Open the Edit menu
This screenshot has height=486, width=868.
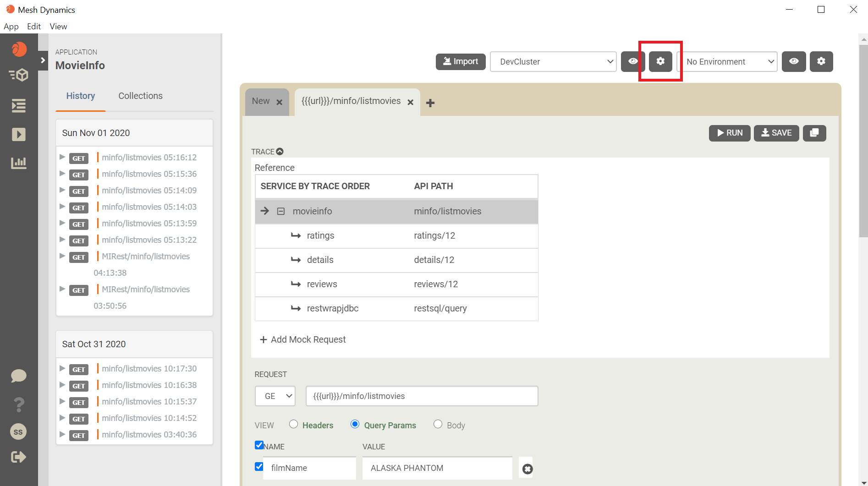[34, 27]
